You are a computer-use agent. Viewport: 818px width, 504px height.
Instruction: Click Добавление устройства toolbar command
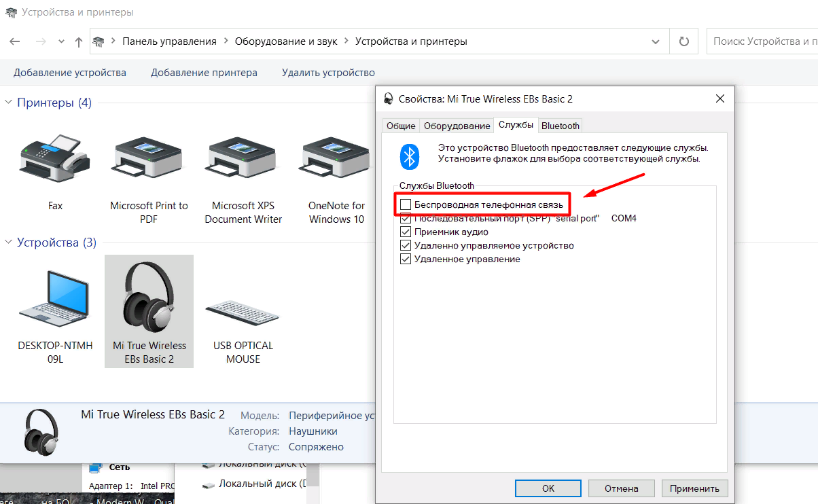coord(70,73)
